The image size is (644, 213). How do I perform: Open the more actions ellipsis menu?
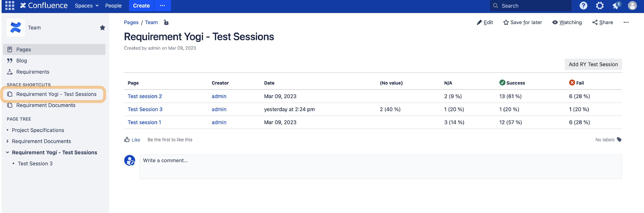(x=626, y=22)
